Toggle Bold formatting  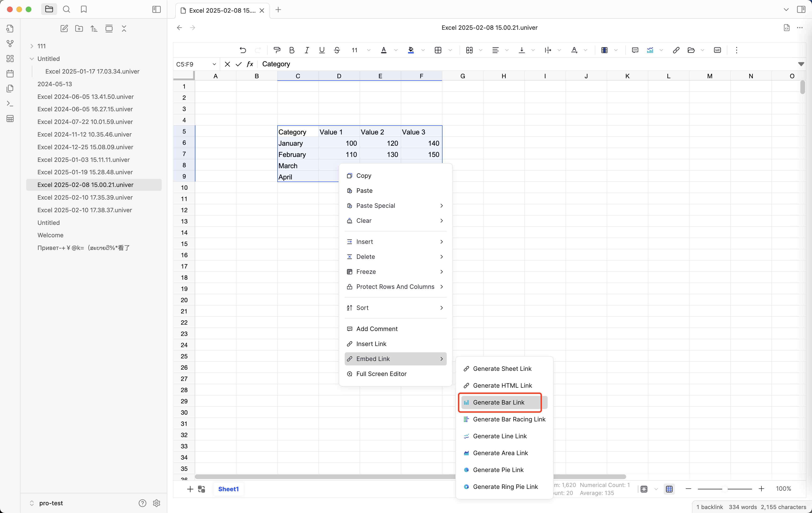pyautogui.click(x=292, y=50)
